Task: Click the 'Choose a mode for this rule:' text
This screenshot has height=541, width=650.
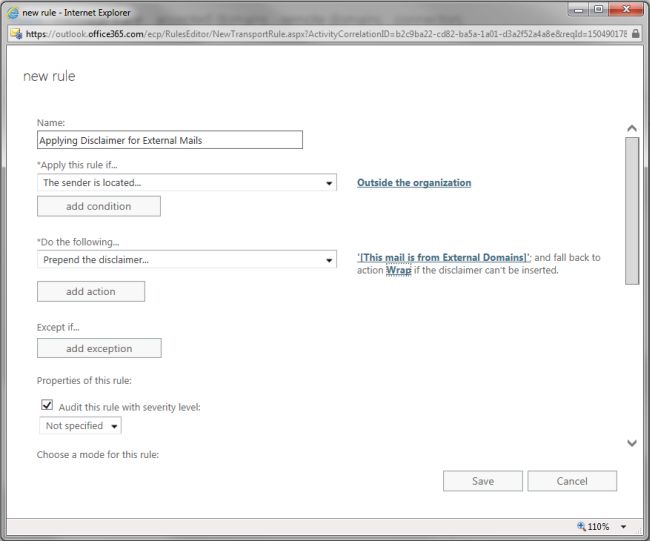Action: [98, 455]
